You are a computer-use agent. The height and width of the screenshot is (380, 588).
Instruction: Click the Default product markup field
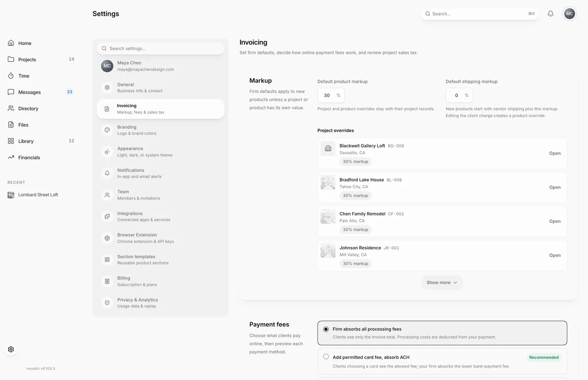331,95
